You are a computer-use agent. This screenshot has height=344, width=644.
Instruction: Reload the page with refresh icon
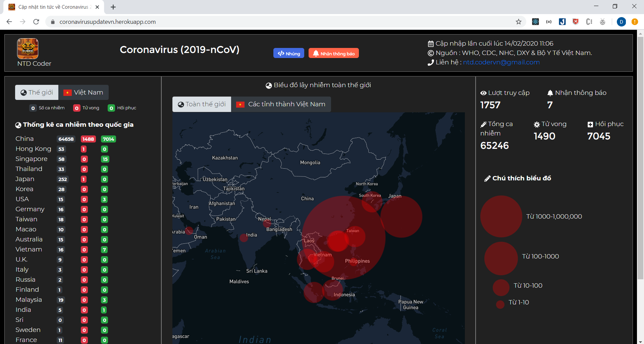36,22
